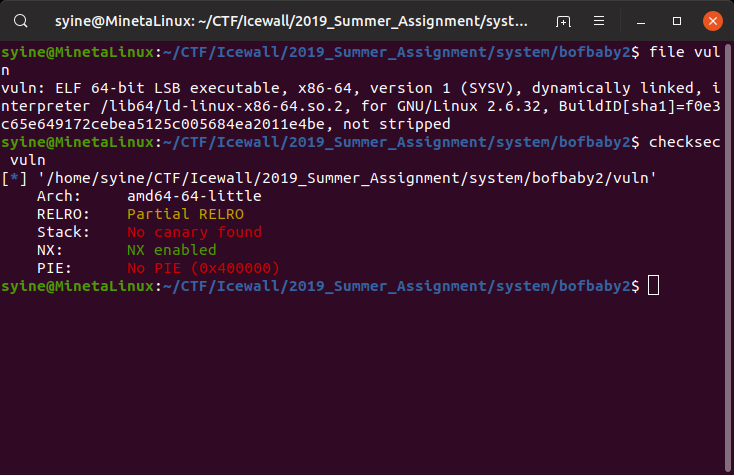This screenshot has height=475, width=734.
Task: Click the 'NX:' label
Action: 50,250
